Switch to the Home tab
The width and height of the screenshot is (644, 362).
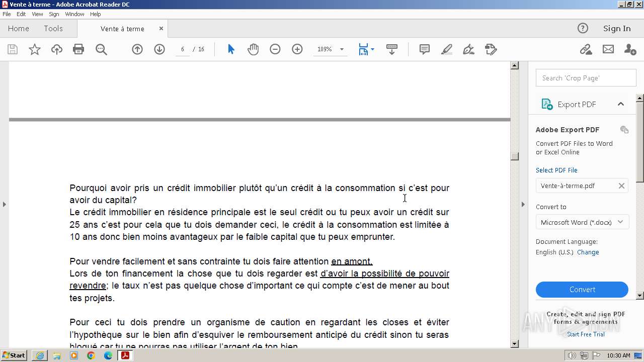pyautogui.click(x=19, y=29)
